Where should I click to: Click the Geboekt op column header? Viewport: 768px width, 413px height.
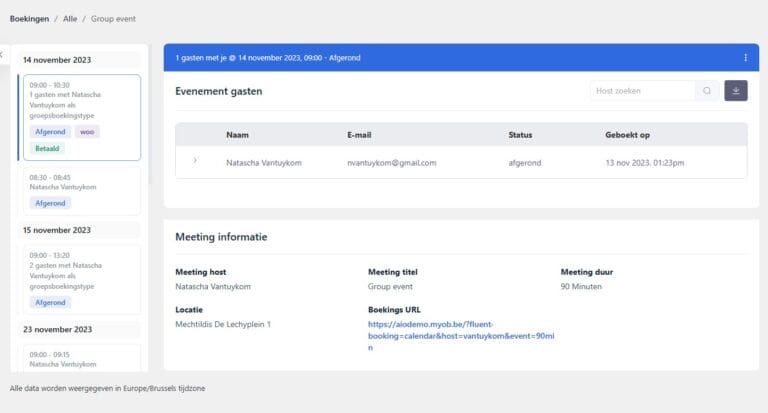click(x=629, y=135)
